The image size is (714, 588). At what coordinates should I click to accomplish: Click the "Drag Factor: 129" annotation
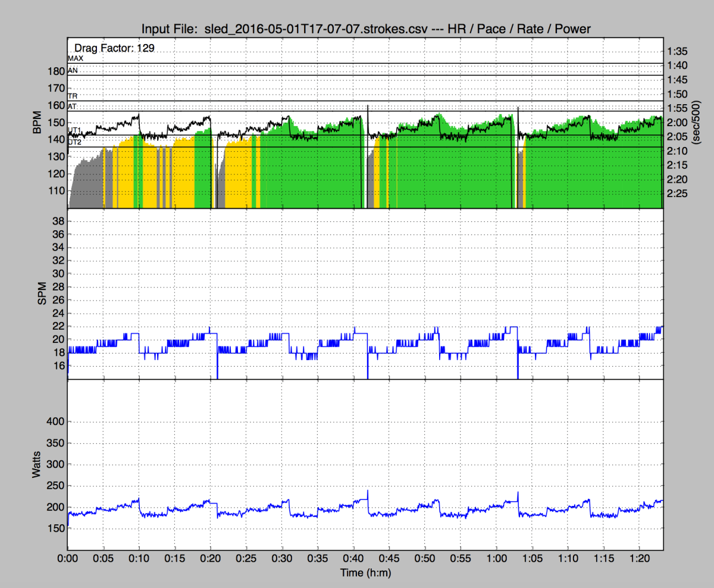pyautogui.click(x=114, y=48)
